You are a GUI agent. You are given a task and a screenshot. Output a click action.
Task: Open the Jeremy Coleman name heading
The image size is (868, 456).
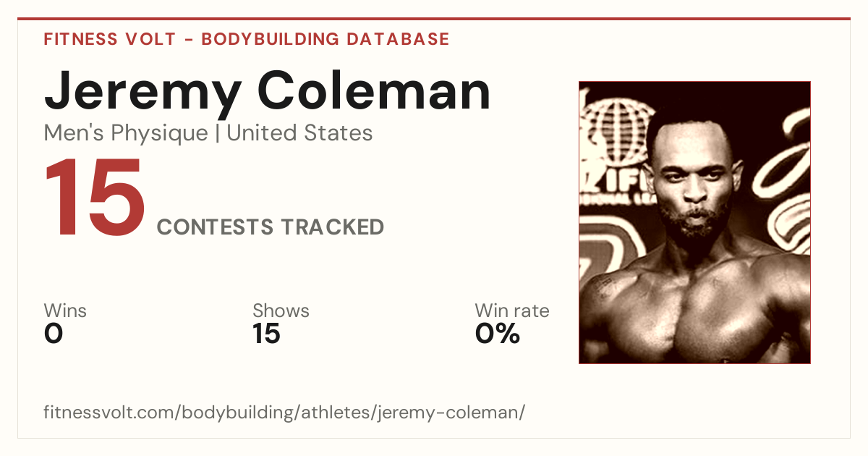click(x=268, y=92)
